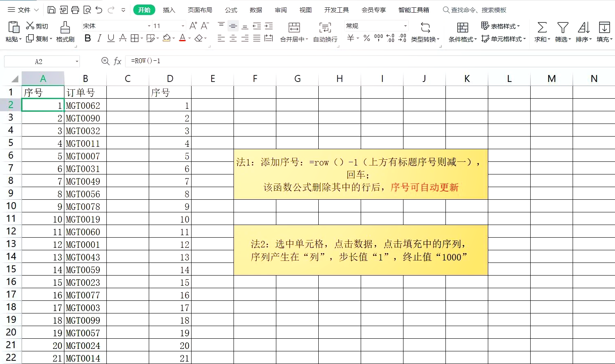Toggle align text left
Screen dimensions: 615x364
(x=221, y=38)
